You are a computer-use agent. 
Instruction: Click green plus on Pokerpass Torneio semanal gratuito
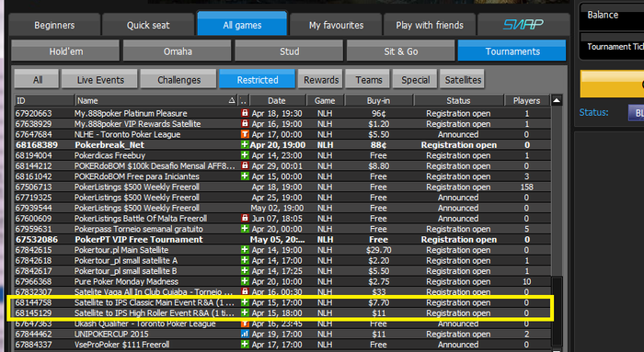[x=245, y=229]
